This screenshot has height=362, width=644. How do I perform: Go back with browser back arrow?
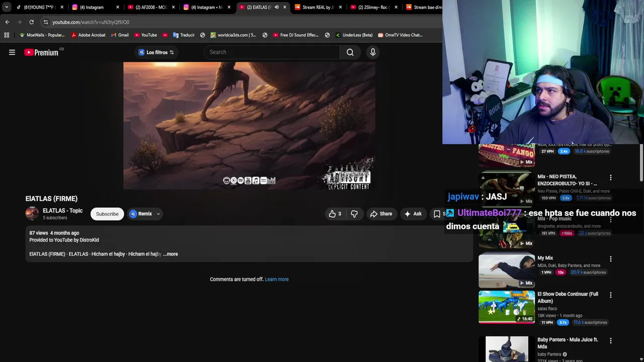pyautogui.click(x=7, y=22)
